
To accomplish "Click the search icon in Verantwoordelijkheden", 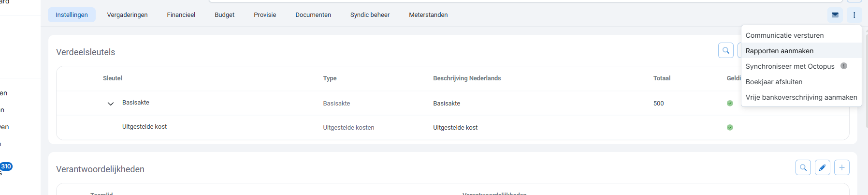I will [x=803, y=167].
